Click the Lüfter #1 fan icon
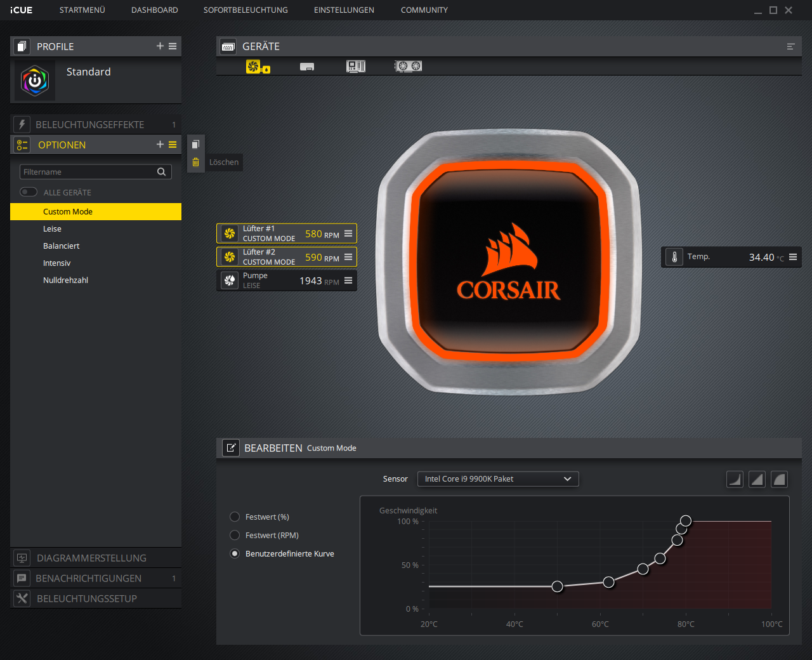The height and width of the screenshot is (660, 812). (x=230, y=234)
